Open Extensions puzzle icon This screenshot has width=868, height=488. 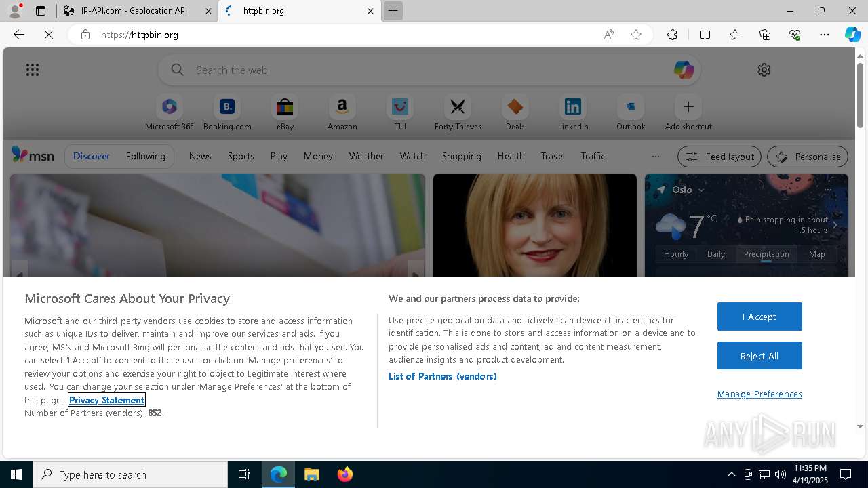[x=672, y=35]
